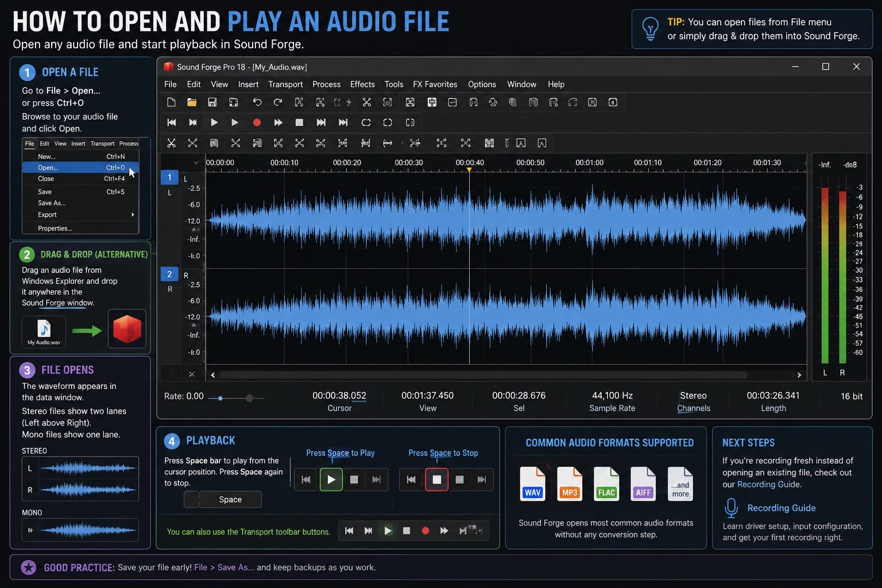Click the New file icon in the toolbar
This screenshot has width=882, height=588.
[171, 102]
